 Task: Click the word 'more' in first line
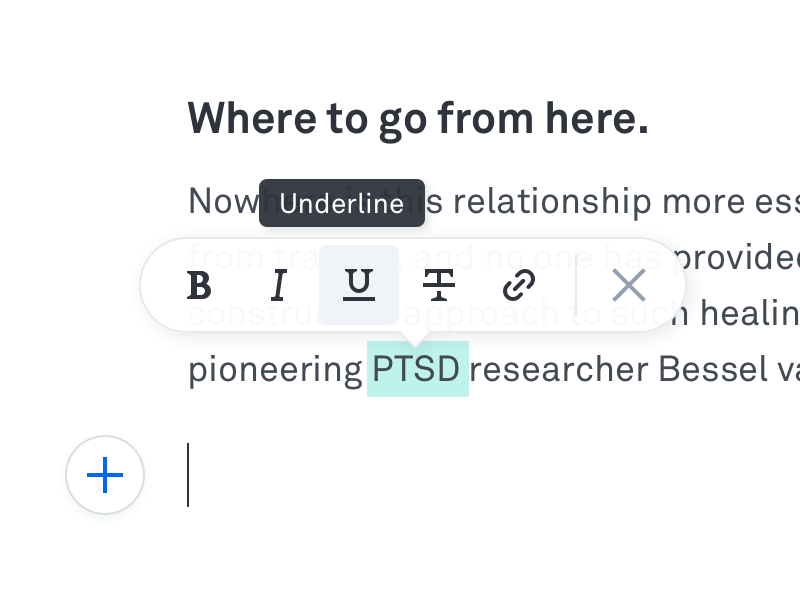tap(703, 202)
